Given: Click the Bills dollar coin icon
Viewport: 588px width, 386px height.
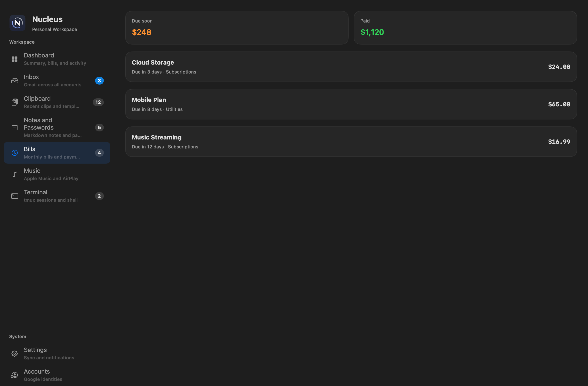Looking at the screenshot, I should click(x=14, y=153).
